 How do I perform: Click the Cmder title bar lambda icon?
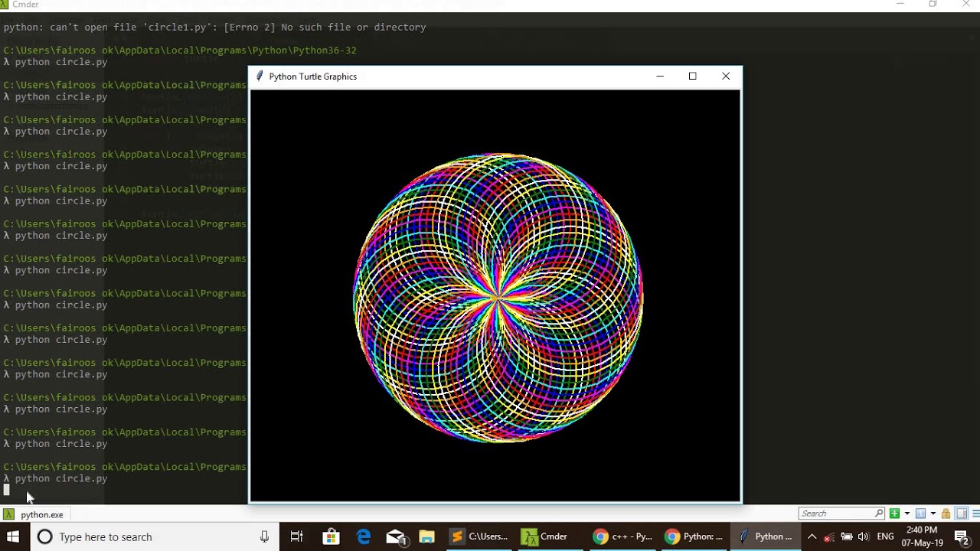5,5
